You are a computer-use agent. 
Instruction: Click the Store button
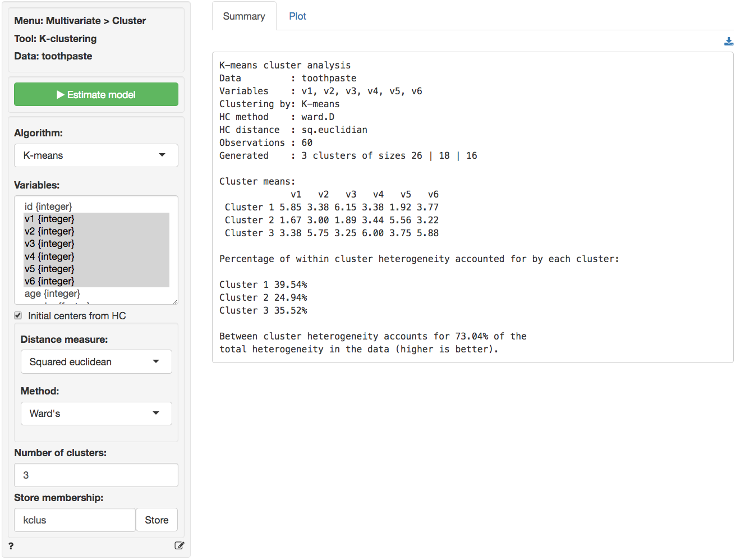coord(157,520)
